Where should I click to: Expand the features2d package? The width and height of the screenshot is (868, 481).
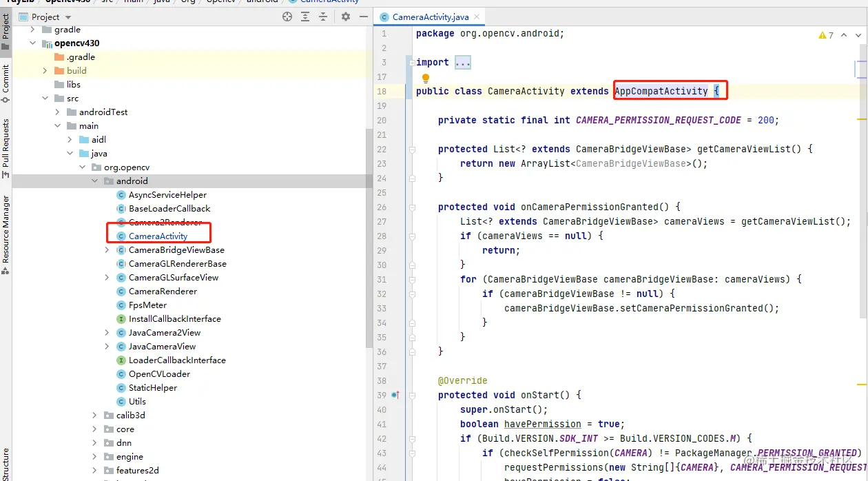[94, 471]
